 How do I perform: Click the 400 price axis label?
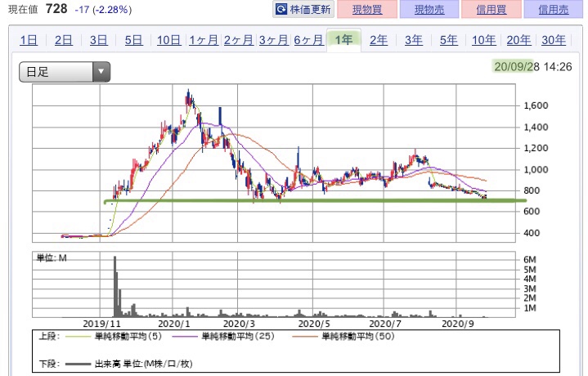pyautogui.click(x=532, y=233)
